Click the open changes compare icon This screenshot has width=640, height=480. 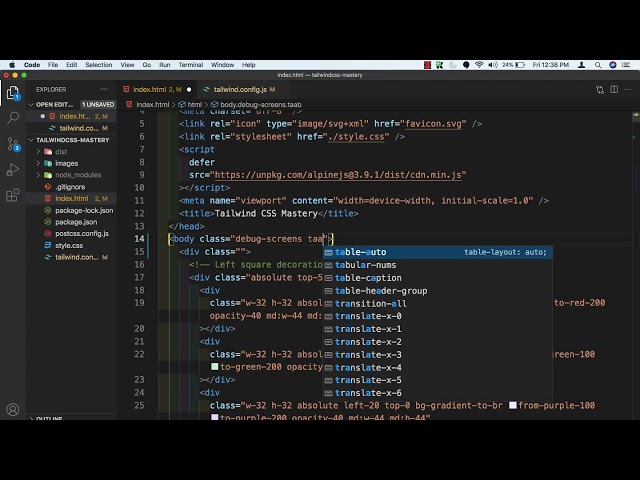point(600,89)
